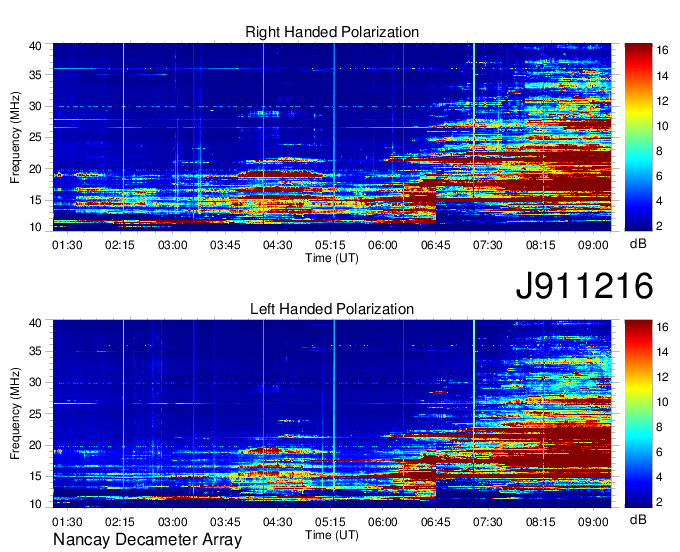Click 'Frequency (MHz)' axis label of the top plot

[x=15, y=137]
